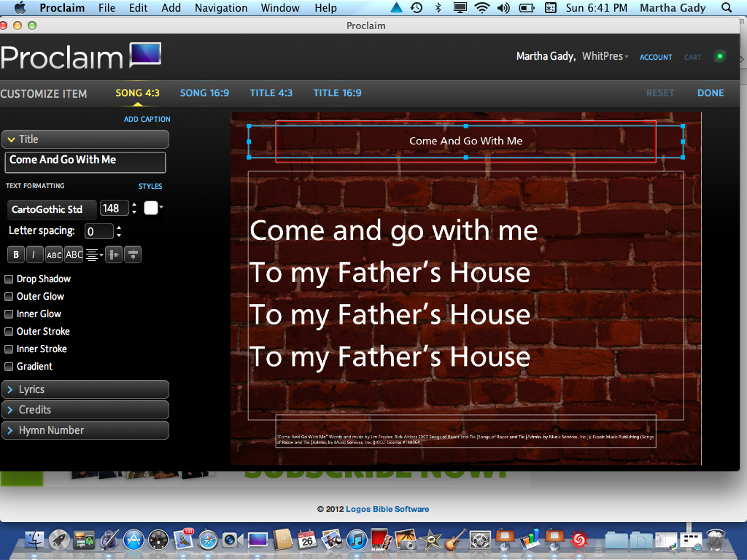The height and width of the screenshot is (560, 747).
Task: Click the Logos Bible Software link in the browser window
Action: tap(387, 509)
